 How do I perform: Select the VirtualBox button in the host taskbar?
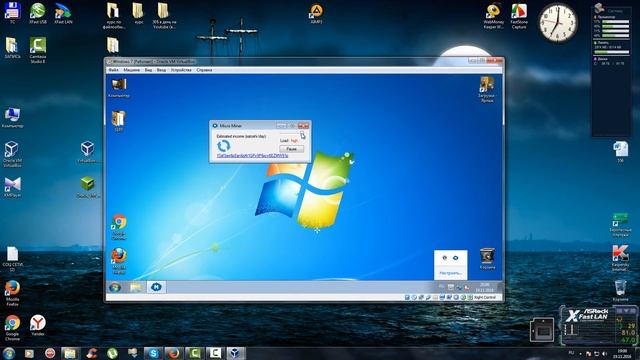[x=235, y=353]
